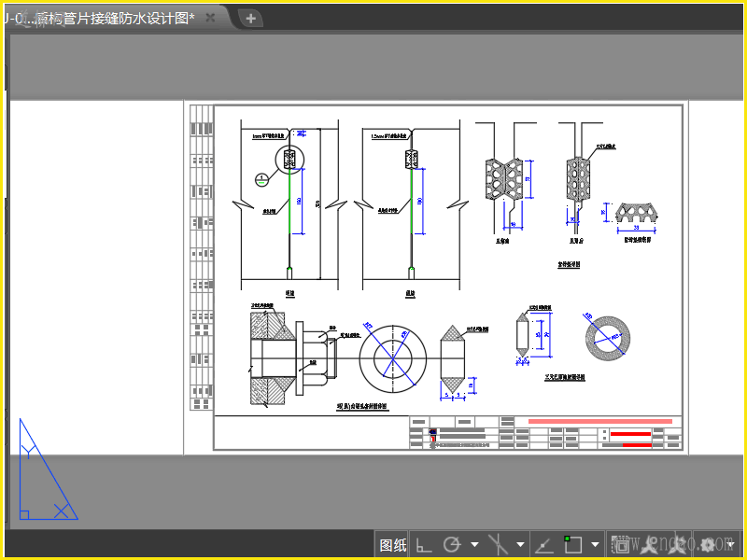Open polar tracking angle dropdown
The width and height of the screenshot is (747, 560).
(x=474, y=545)
